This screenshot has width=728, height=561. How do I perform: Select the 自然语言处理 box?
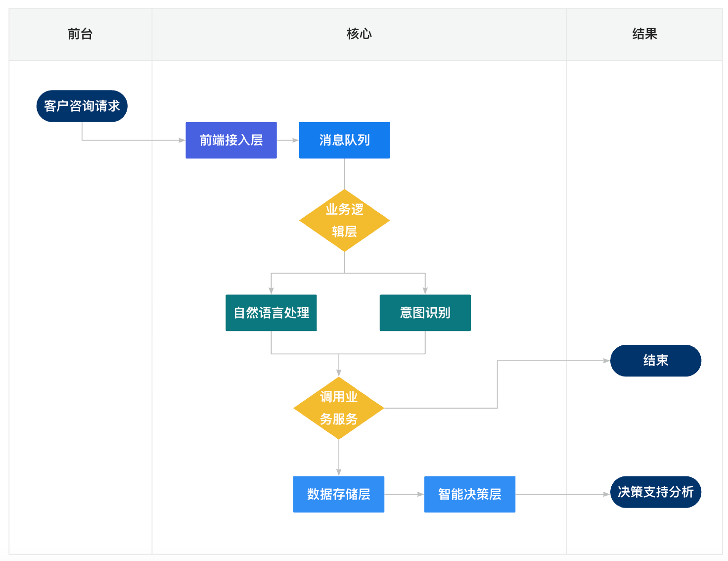pyautogui.click(x=271, y=313)
